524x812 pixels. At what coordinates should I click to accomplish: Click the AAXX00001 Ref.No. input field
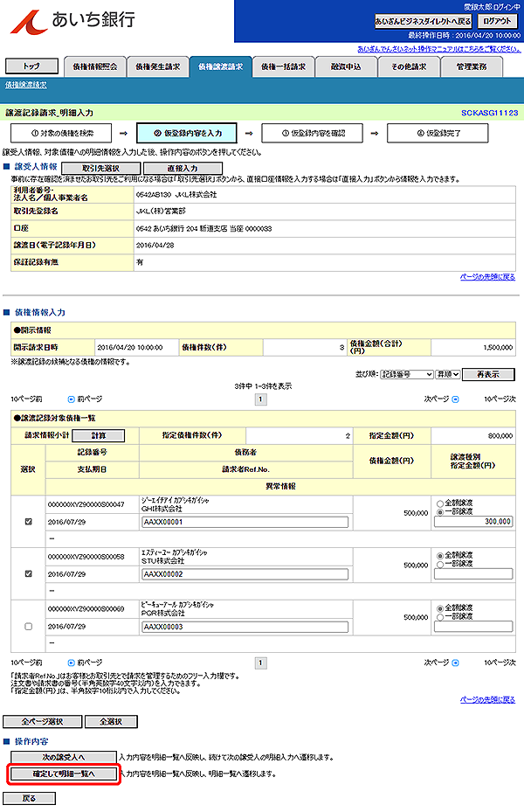[245, 522]
